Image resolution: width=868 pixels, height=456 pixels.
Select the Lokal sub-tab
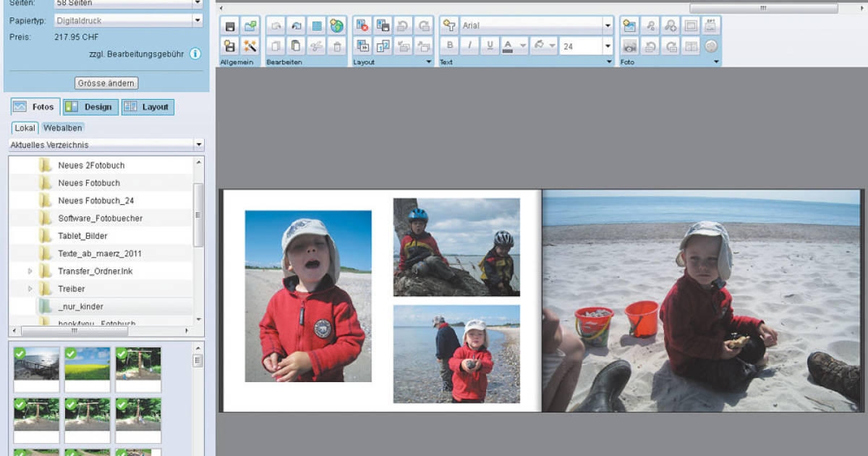[25, 128]
